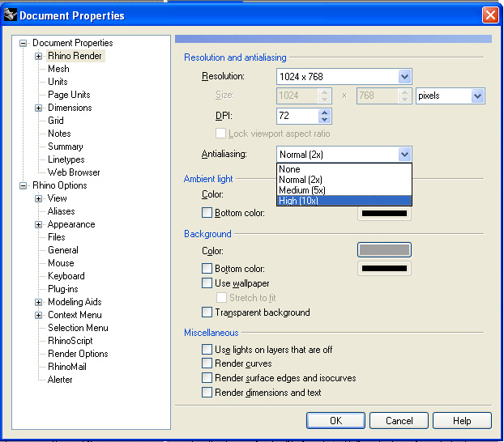Select Linetypes in the tree
The height and width of the screenshot is (442, 504).
pos(66,159)
